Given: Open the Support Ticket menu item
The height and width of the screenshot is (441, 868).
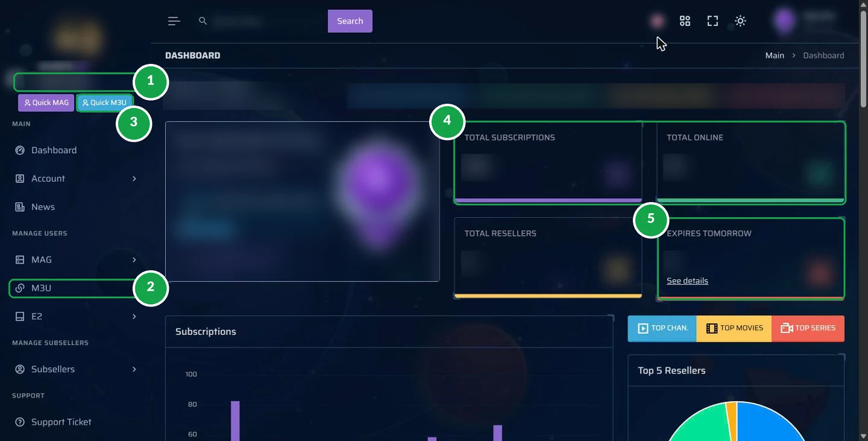Looking at the screenshot, I should [75, 422].
